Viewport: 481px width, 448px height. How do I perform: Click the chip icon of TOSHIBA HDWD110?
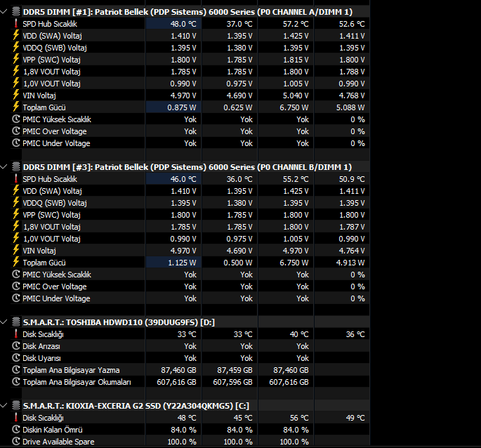click(16, 322)
